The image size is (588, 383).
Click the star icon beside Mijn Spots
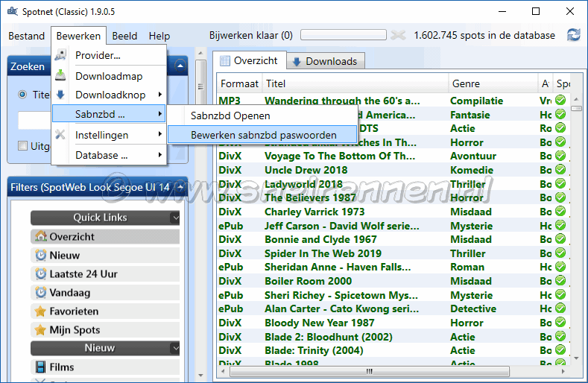pyautogui.click(x=40, y=330)
